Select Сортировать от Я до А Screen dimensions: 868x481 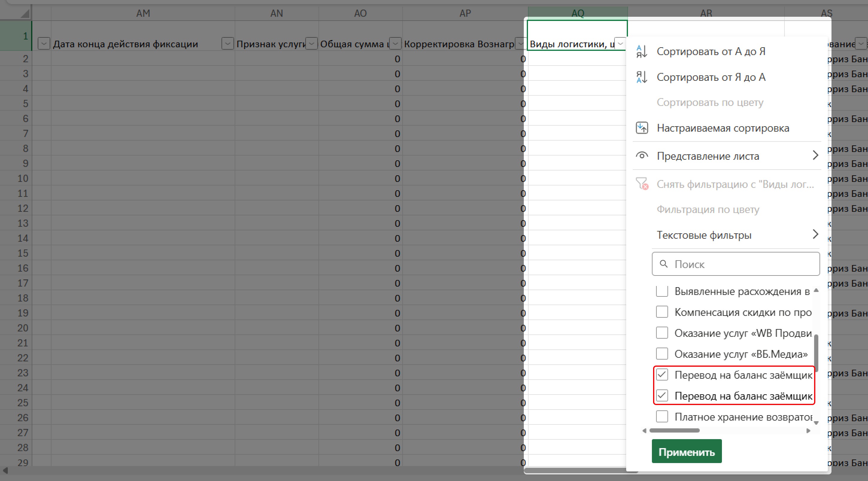click(711, 77)
